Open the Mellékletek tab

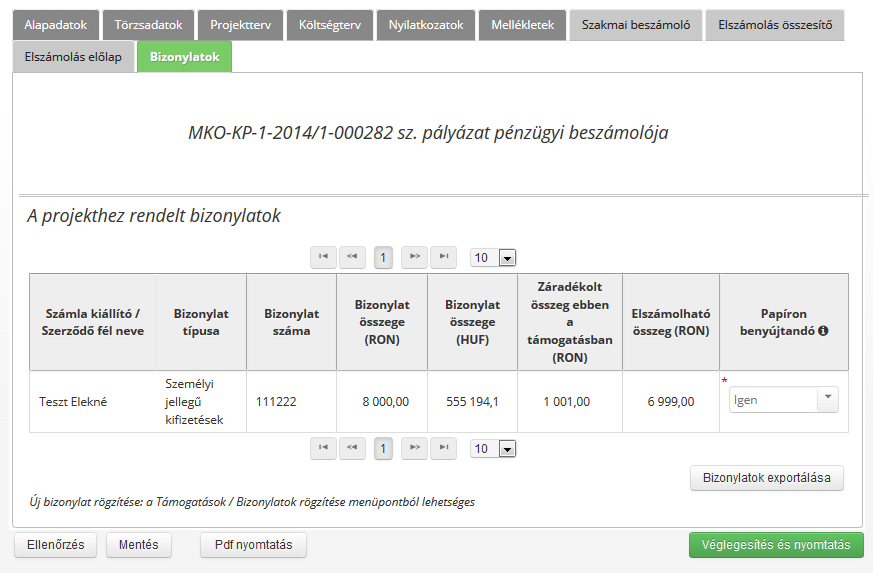click(522, 25)
